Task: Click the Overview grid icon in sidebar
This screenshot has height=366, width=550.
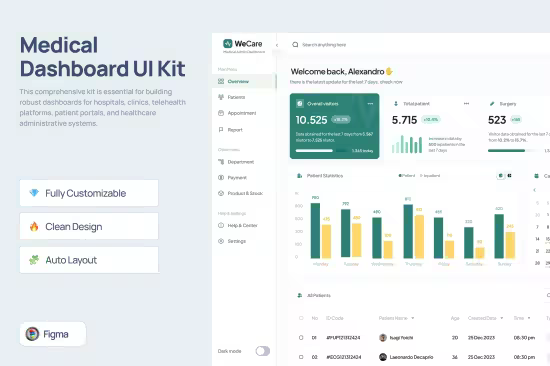Action: (x=221, y=81)
